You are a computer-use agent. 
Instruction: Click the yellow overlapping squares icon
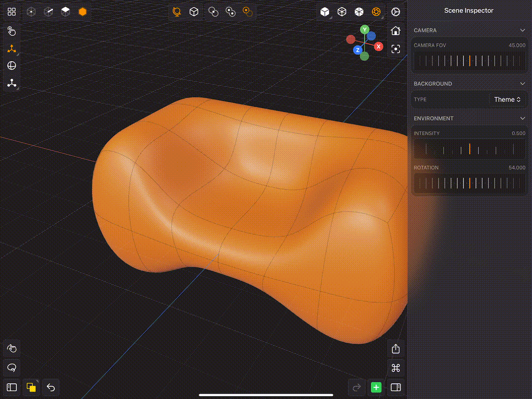(x=31, y=387)
